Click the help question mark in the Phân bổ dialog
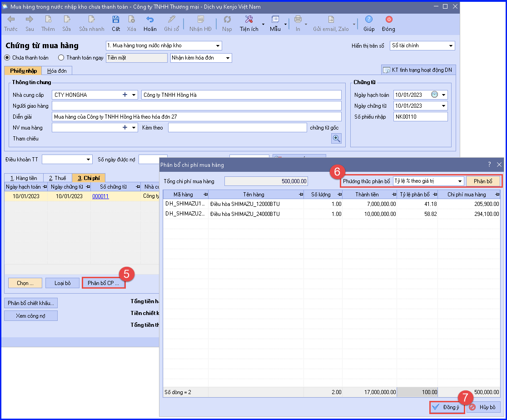 pos(489,165)
